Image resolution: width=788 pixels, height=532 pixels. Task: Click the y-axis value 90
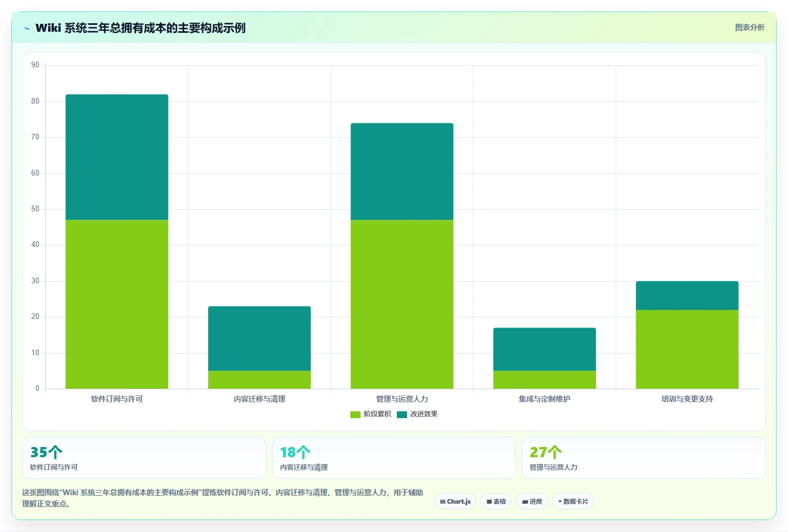[35, 65]
